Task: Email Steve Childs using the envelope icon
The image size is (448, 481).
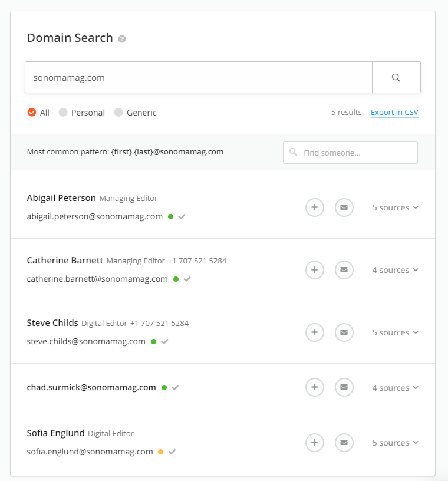Action: click(x=344, y=332)
